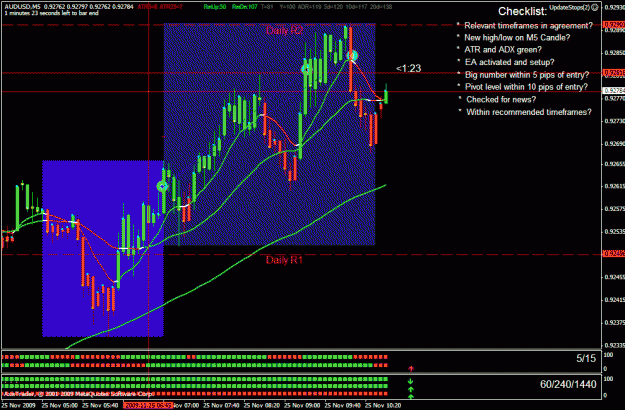Image resolution: width=625 pixels, height=410 pixels.
Task: Click the '1 minutes 23 seconds left to bar end' text
Action: [51, 13]
